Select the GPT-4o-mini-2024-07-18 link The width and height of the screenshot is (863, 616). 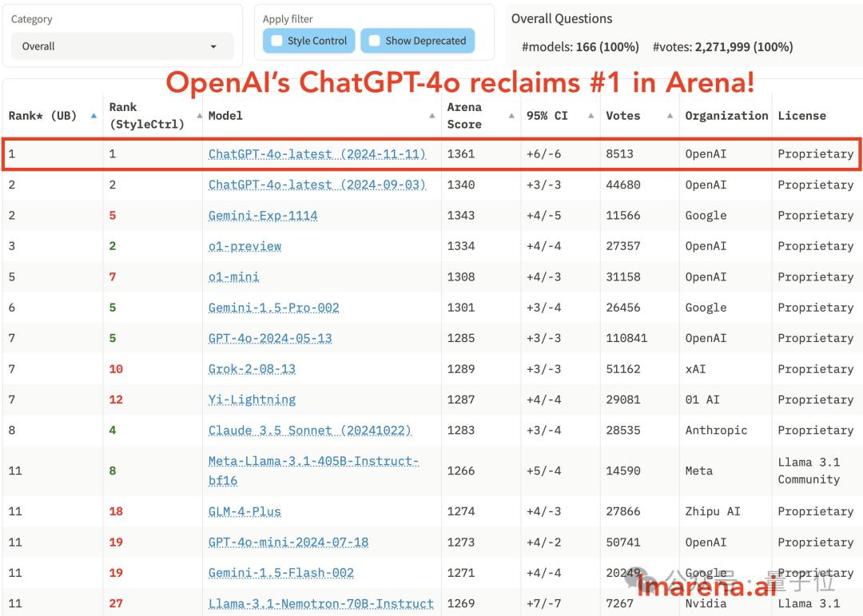(x=287, y=542)
